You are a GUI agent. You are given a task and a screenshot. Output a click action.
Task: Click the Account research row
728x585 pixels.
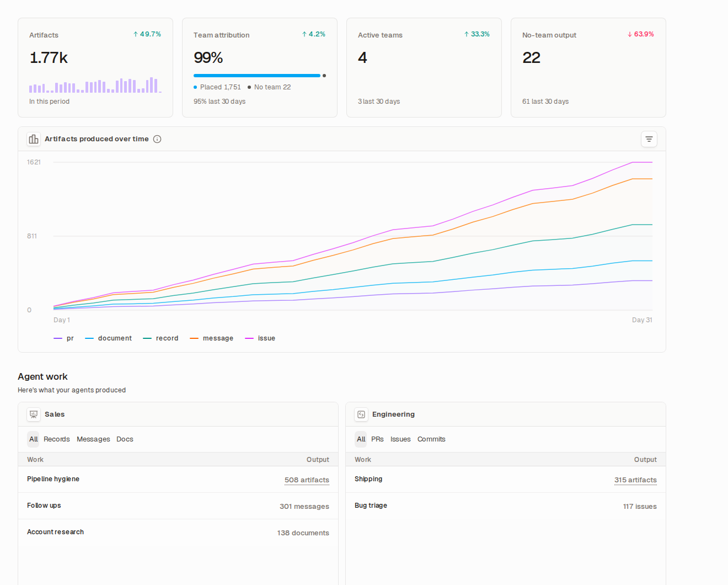(x=178, y=533)
